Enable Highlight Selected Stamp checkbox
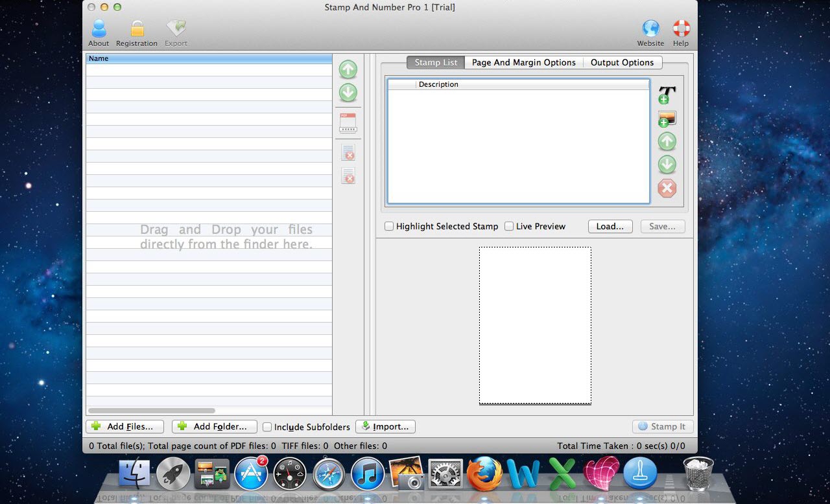Screen dimensions: 830x504 [389, 226]
